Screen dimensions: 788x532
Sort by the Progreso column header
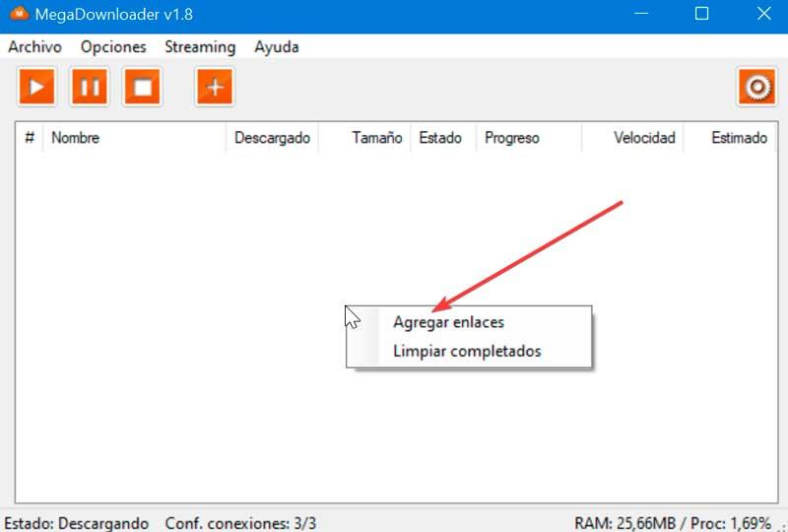click(529, 137)
